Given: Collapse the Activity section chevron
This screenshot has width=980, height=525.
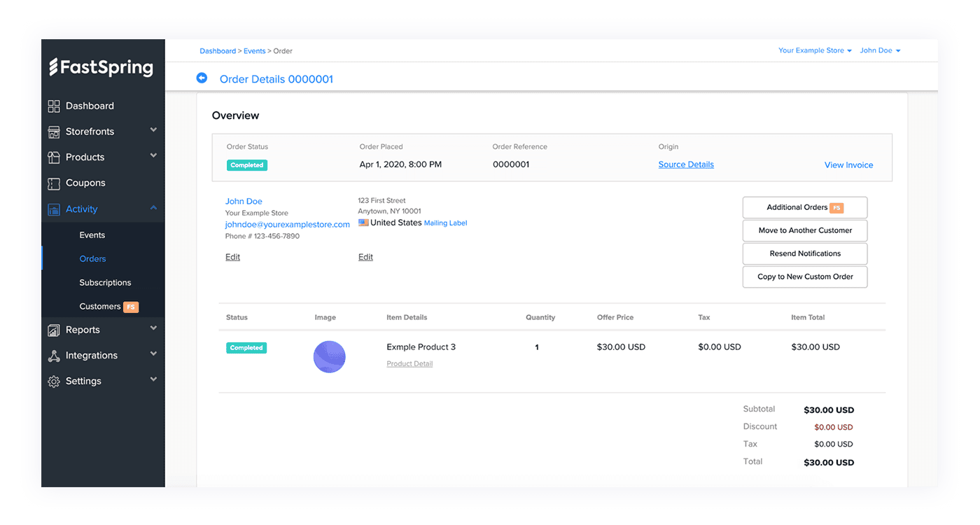Looking at the screenshot, I should click(x=153, y=208).
